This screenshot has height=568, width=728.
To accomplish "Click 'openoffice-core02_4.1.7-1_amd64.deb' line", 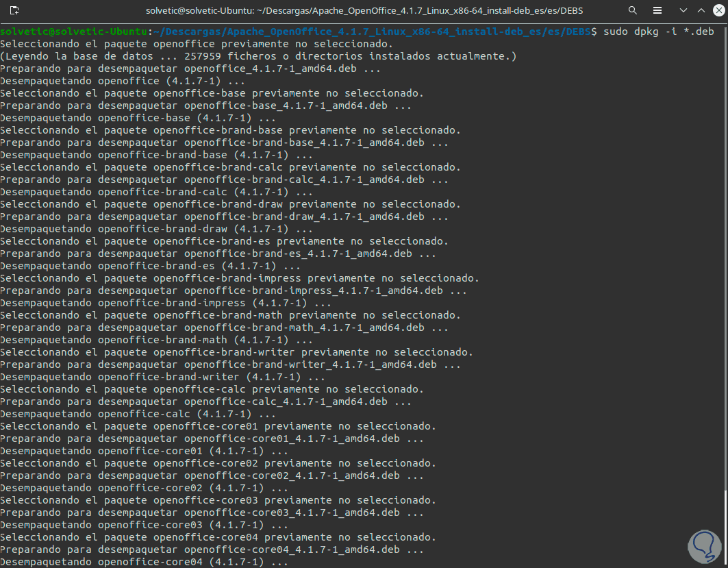I will pos(212,476).
